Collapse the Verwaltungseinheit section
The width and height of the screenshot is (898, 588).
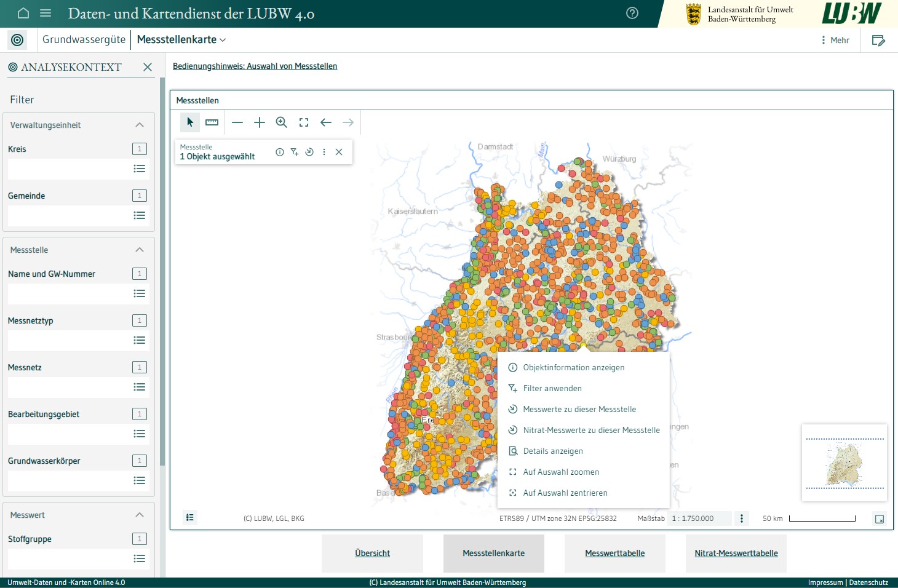[x=140, y=125]
